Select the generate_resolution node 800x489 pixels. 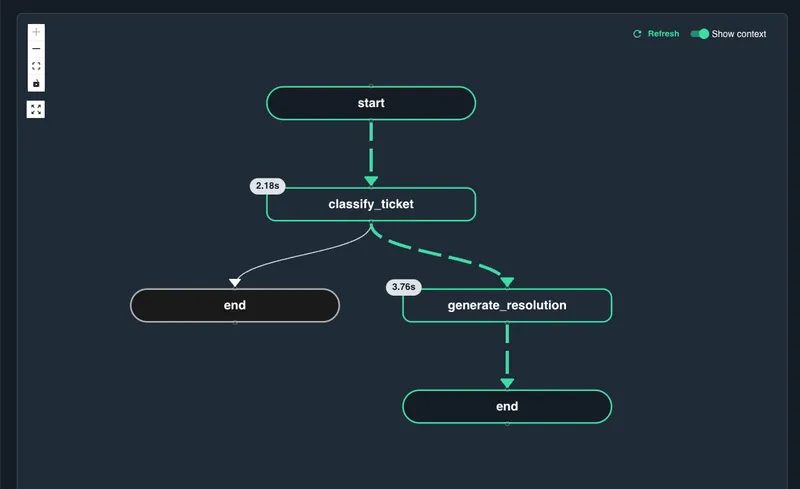click(507, 305)
